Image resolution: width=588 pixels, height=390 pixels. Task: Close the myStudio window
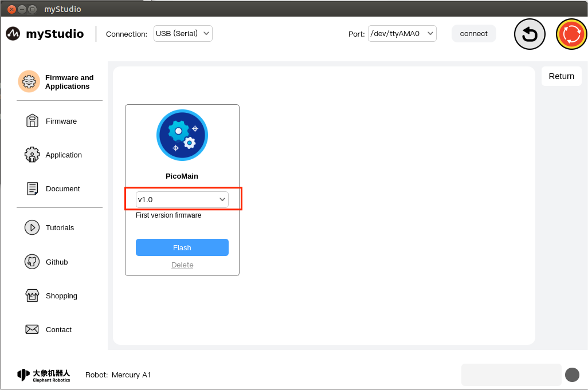[11, 9]
